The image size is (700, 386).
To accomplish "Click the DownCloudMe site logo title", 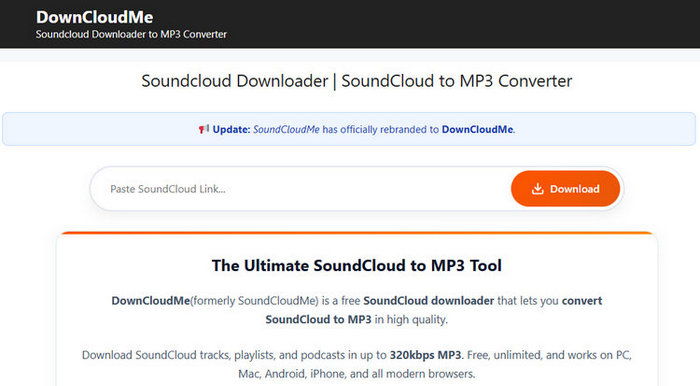I will point(94,17).
